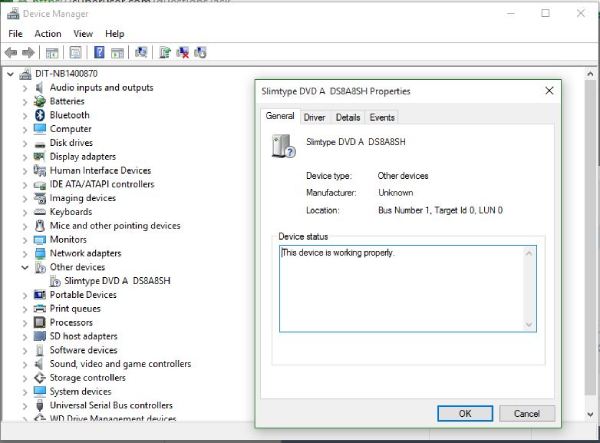Click the Forward arrow toolbar icon
Screen dimensions: 600x443
tap(28, 52)
